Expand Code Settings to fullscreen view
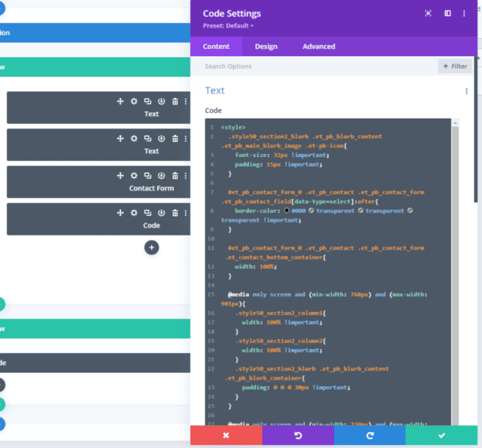The width and height of the screenshot is (482, 448). (x=428, y=13)
